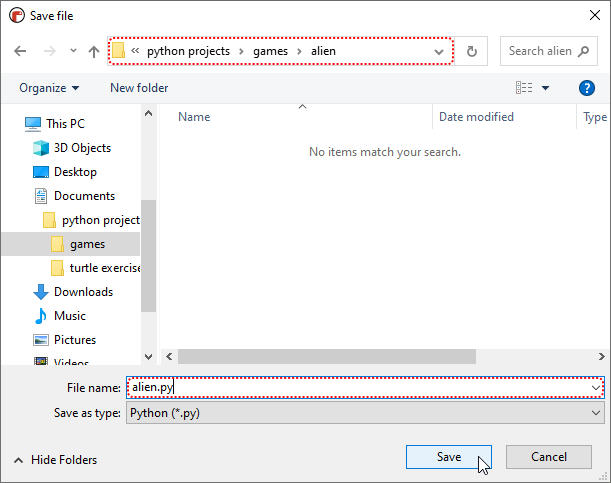Open Pictures in navigation pane
Viewport: 611px width, 483px height.
pos(75,340)
